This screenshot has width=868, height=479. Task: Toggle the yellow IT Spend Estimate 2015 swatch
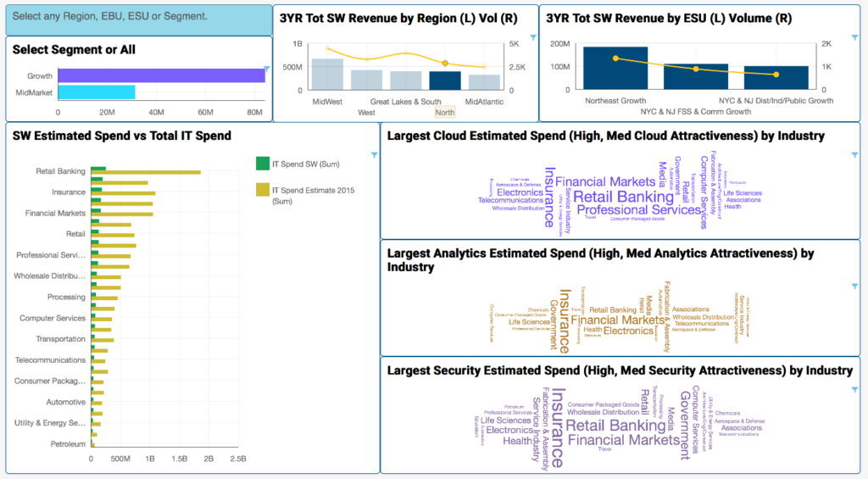[x=263, y=189]
